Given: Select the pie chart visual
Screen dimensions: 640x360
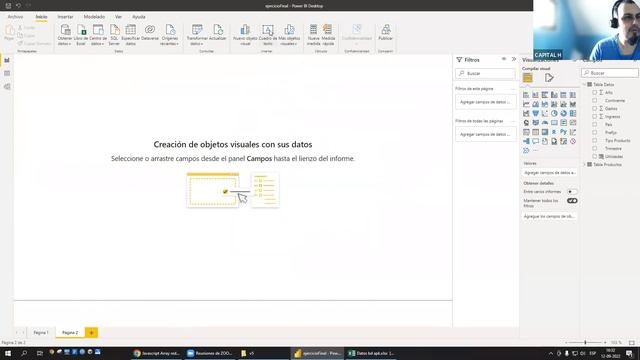Looking at the screenshot, I should (x=554, y=113).
